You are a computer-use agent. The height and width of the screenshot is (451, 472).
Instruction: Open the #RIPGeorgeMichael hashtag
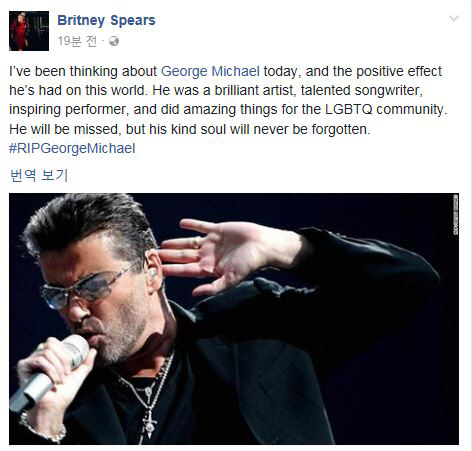[x=72, y=148]
